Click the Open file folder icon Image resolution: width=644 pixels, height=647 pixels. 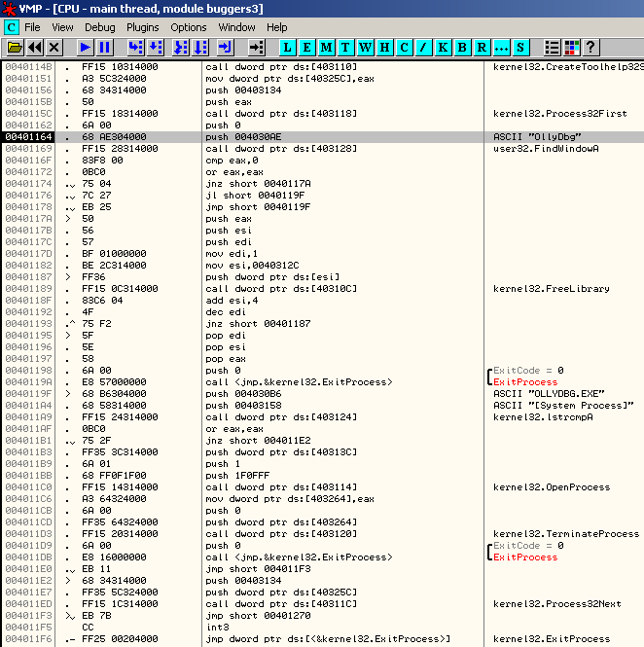pos(14,47)
